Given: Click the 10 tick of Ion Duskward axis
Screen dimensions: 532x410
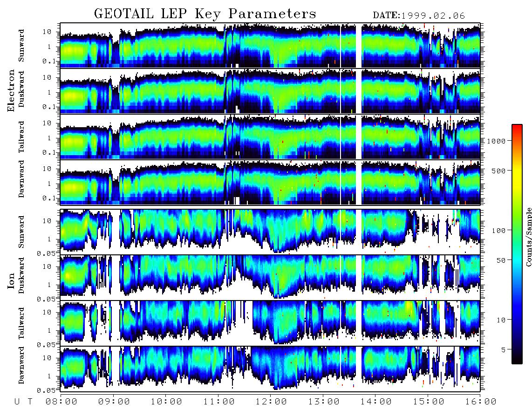Looking at the screenshot, I should pyautogui.click(x=47, y=266).
